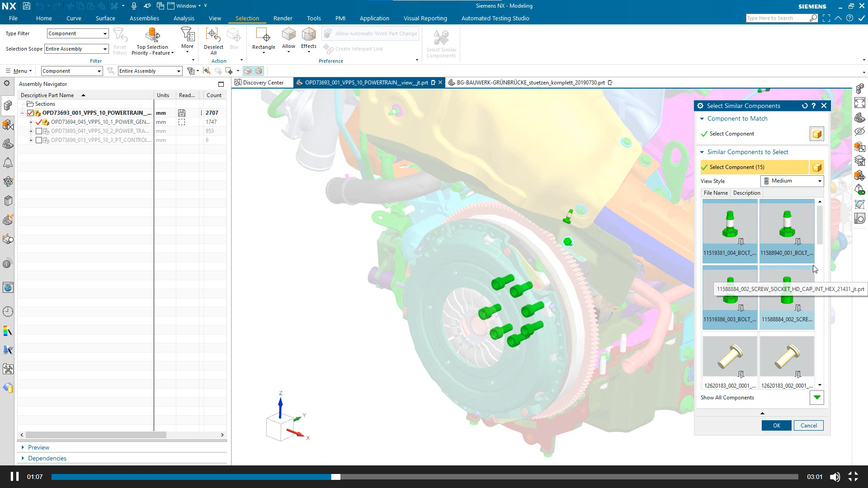Check the OPD73696 PT_CONTROL component checkbox
Screen dimensions: 868x488
(x=39, y=140)
